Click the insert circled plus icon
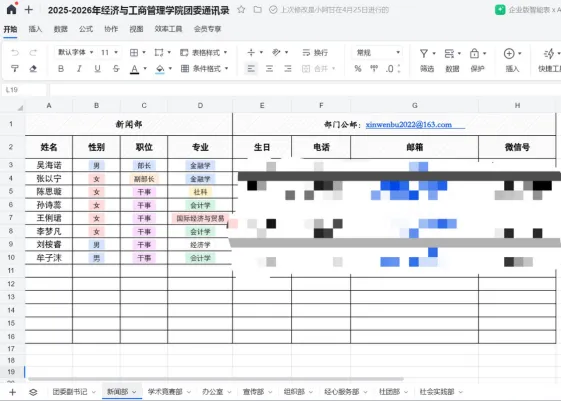This screenshot has width=561, height=401. (x=509, y=54)
